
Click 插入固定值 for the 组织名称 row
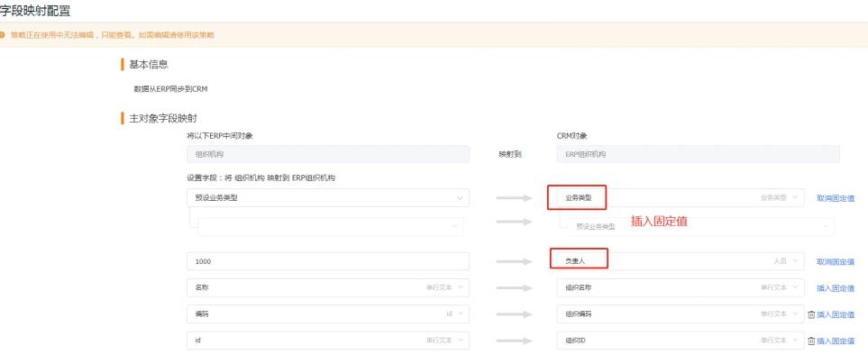(836, 288)
